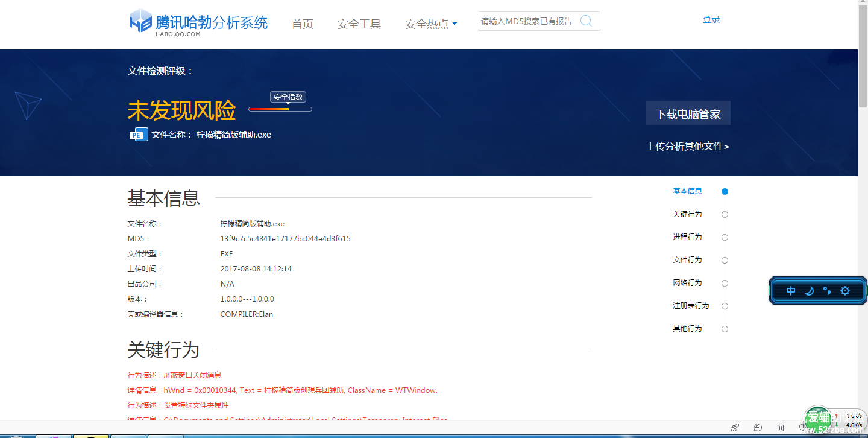Screen dimensions: 868x438
Task: Click the 关键行为 section heading
Action: (163, 350)
